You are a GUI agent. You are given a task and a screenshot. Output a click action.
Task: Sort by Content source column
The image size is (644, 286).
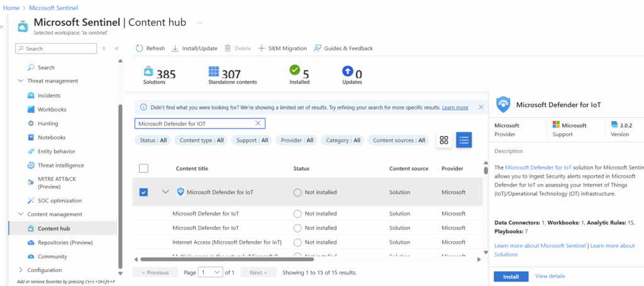tap(409, 168)
